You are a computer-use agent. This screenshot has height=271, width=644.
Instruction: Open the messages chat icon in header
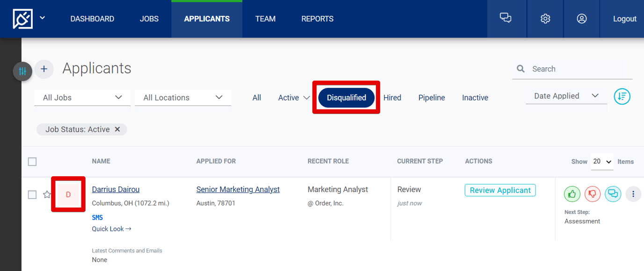[x=505, y=19]
